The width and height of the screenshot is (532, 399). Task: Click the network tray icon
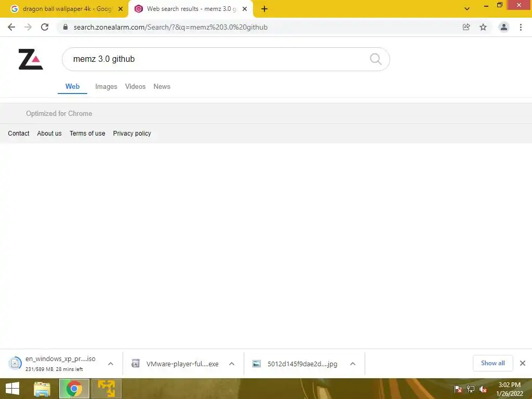click(x=471, y=389)
